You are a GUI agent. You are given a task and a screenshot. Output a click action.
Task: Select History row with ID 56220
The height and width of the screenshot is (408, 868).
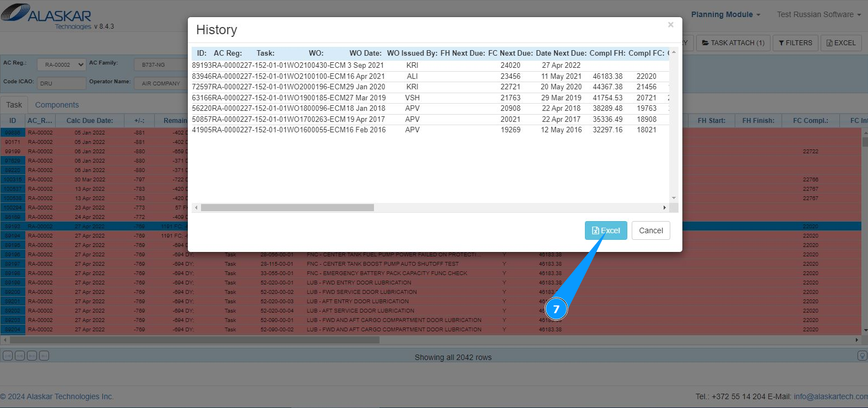[x=430, y=108]
